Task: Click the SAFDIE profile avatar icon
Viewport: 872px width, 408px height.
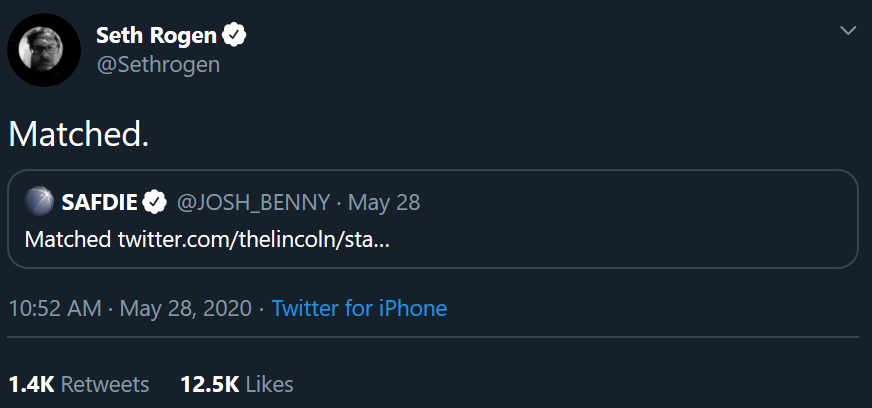Action: [40, 202]
